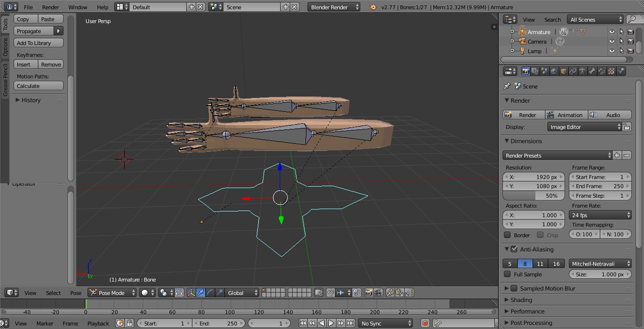644x329 pixels.
Task: Enable Sampled Motion Blur checkbox
Action: tap(514, 288)
